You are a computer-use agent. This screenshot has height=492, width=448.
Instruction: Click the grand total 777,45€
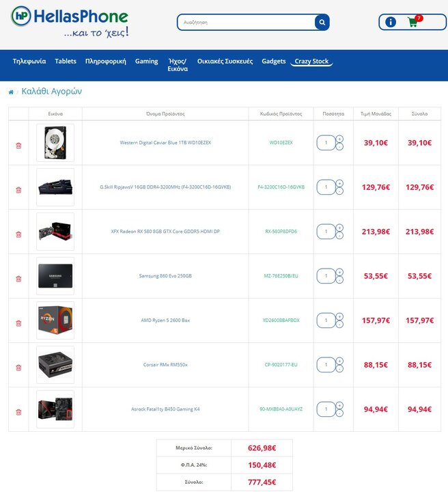point(262,482)
